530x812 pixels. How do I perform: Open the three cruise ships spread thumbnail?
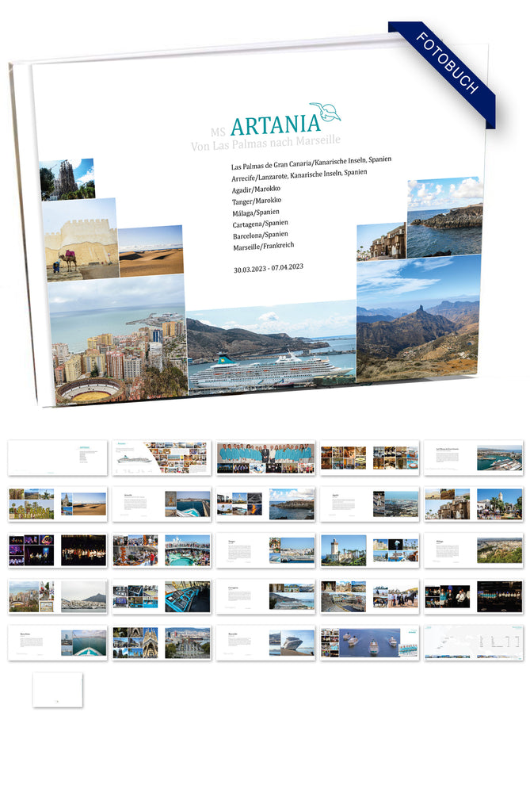point(369,642)
